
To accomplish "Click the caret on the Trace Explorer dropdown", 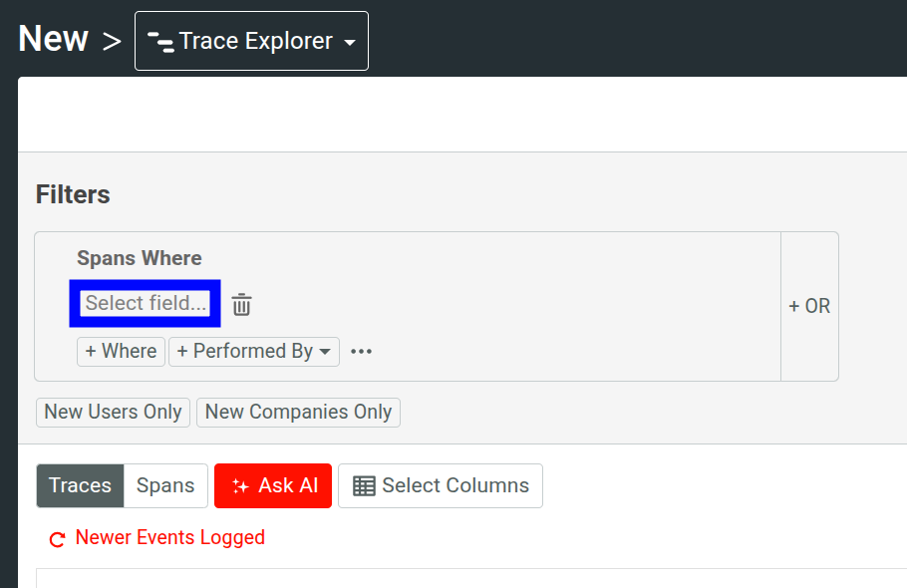I will [x=349, y=41].
